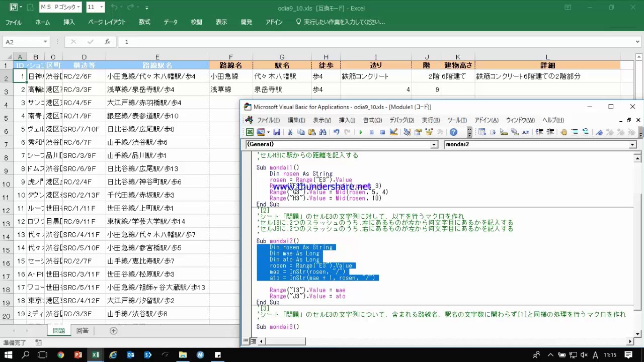This screenshot has width=644, height=362.
Task: Open the mondai2 procedure dropdown
Action: pos(632,145)
